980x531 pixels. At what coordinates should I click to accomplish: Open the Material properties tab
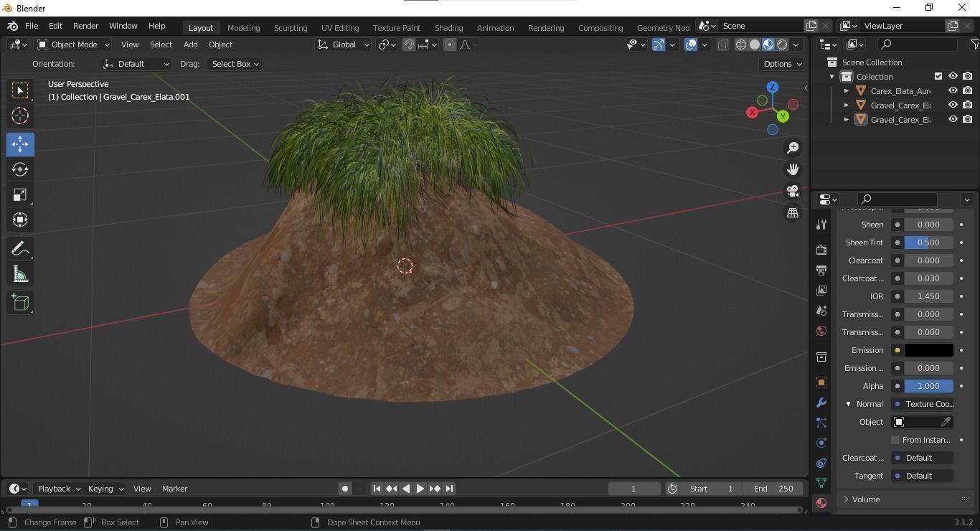[x=821, y=503]
